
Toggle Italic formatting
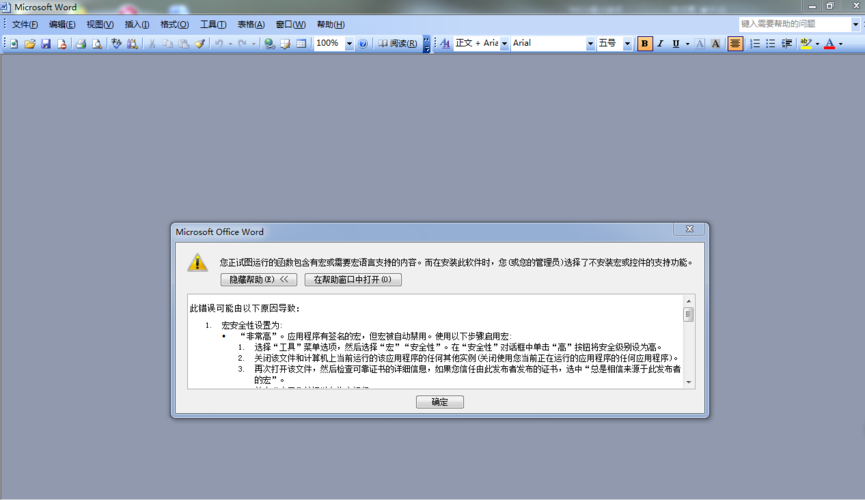660,44
